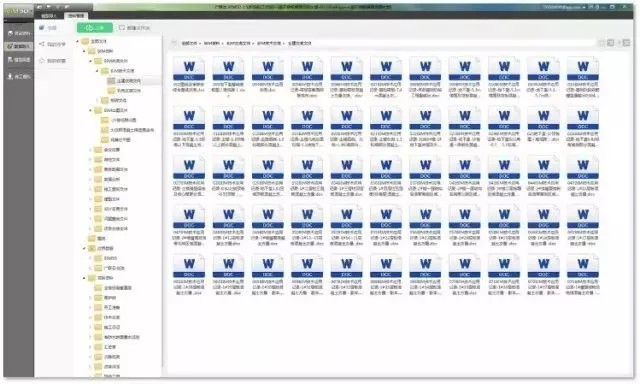Screen dimensions: 640x384
Task: Click the green upload button in the toolbar
Action: [95, 28]
